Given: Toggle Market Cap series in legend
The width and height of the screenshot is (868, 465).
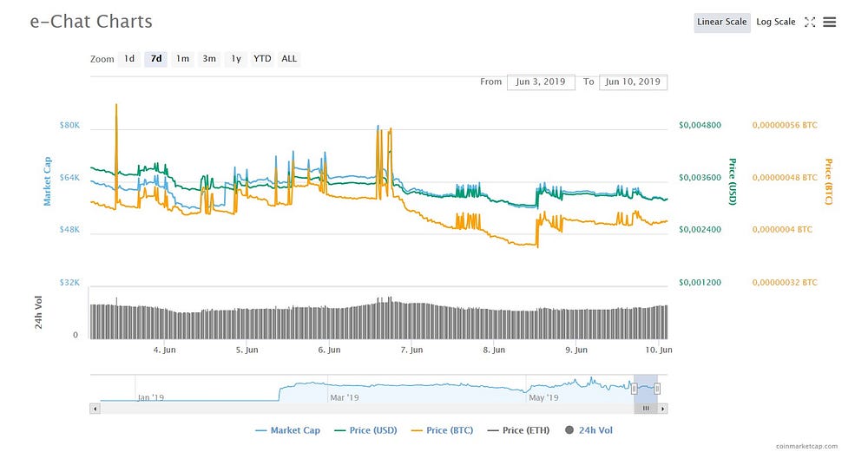Looking at the screenshot, I should click(x=287, y=430).
